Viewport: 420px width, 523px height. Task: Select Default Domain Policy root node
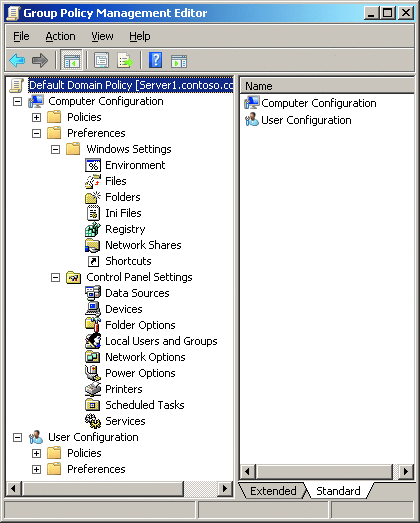click(131, 85)
